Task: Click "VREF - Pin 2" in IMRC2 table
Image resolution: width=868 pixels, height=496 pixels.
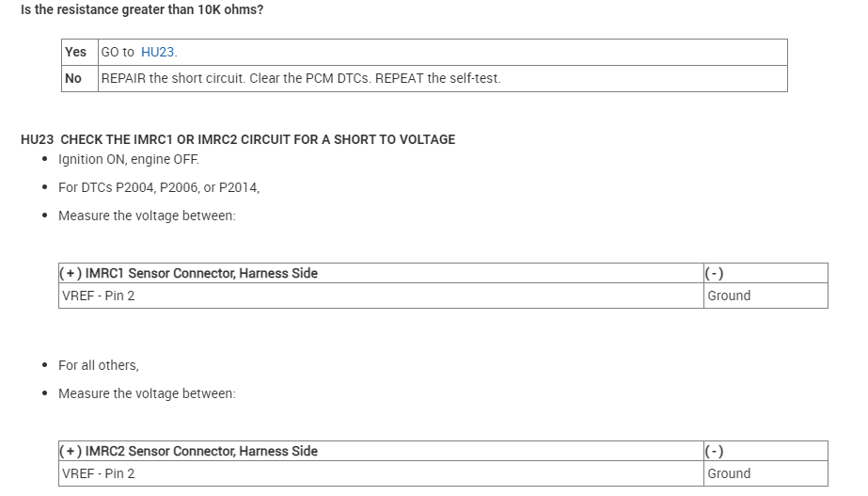Action: click(x=99, y=473)
